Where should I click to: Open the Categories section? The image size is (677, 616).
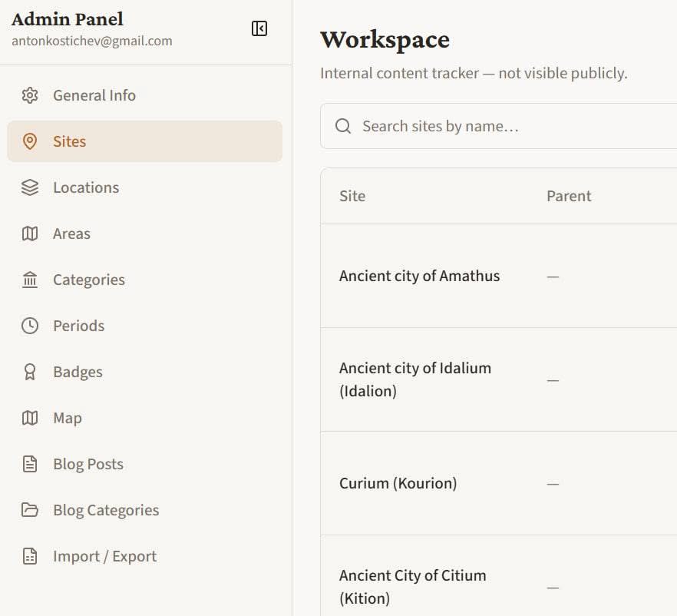coord(144,280)
